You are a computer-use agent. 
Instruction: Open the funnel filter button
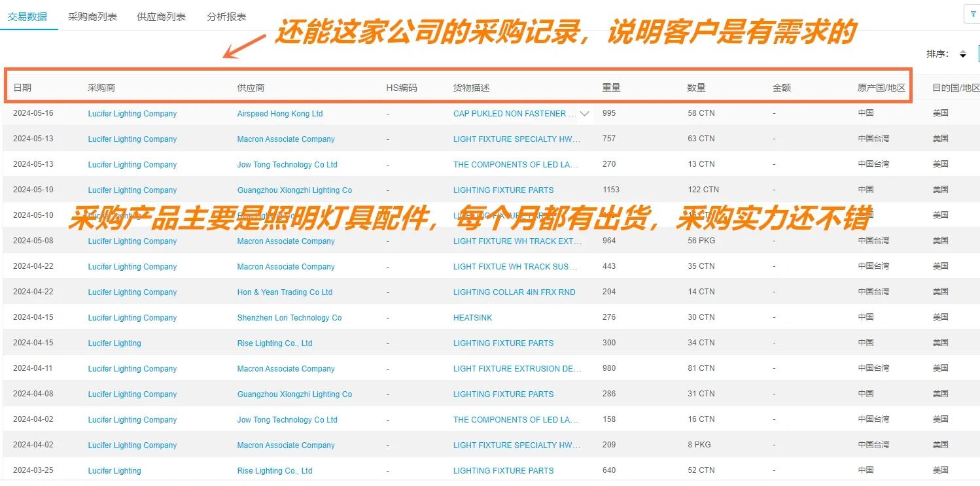(x=973, y=14)
